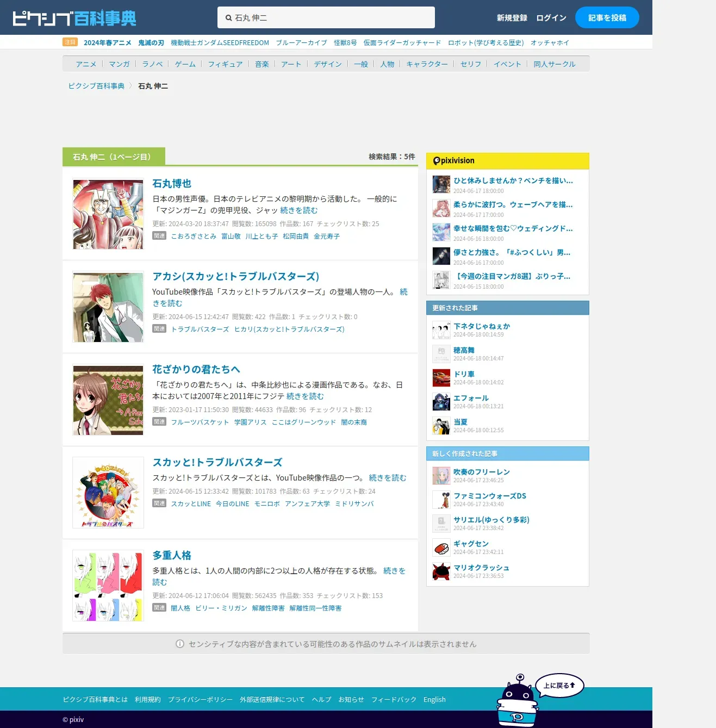
Task: Open pixivision article 幸せな瞬間を包む♡ウェディングド…
Action: (513, 228)
